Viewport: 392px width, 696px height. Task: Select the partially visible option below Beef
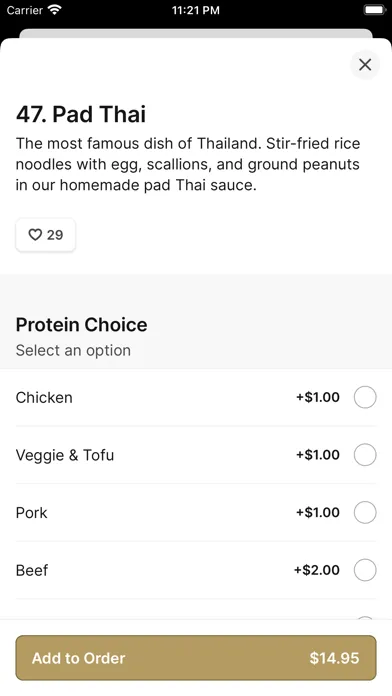coord(365,617)
